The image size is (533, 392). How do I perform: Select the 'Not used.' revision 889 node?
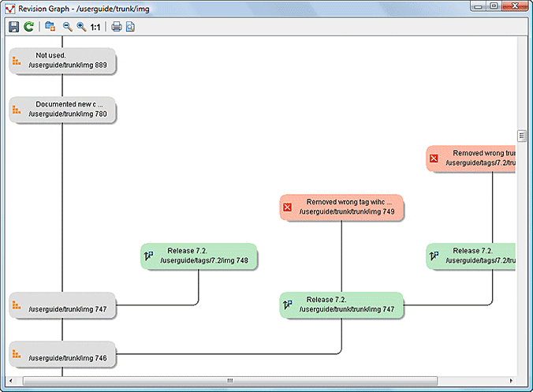pos(63,61)
